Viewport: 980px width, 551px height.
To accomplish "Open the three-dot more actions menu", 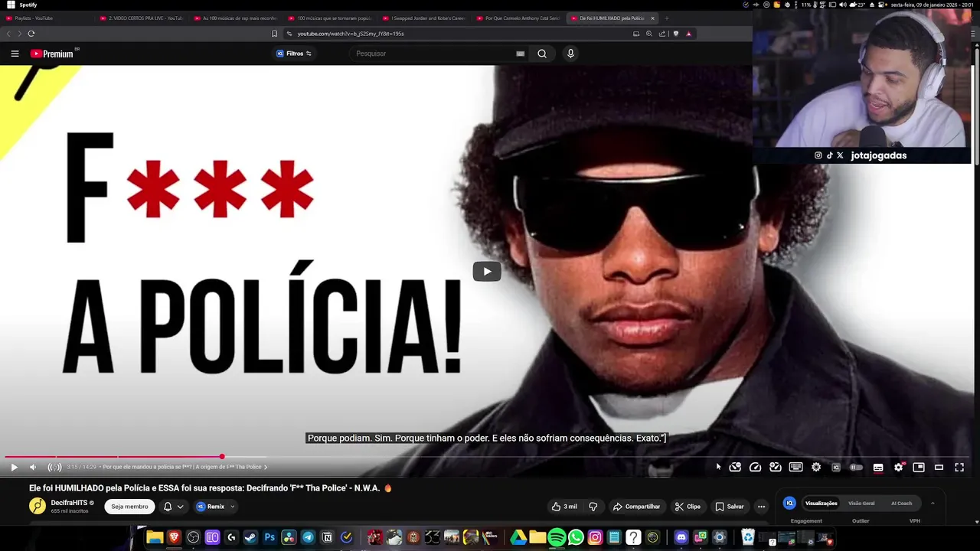I will click(x=761, y=507).
